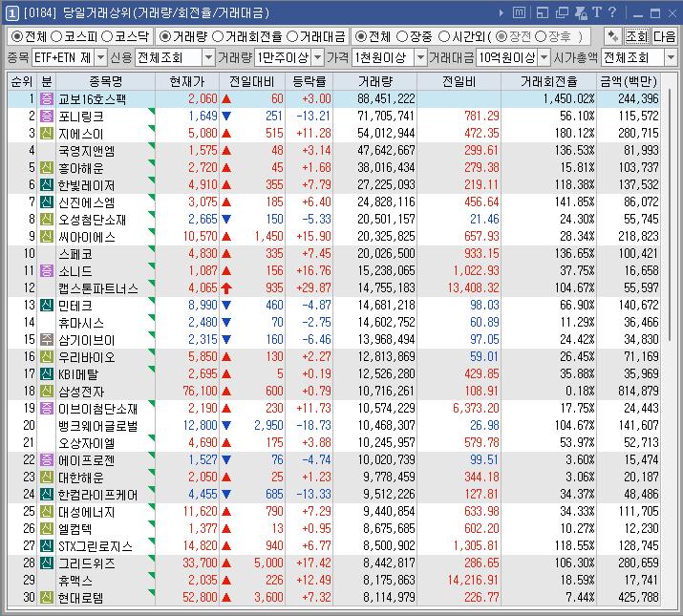
Task: Open the help question mark icon
Action: [612, 12]
